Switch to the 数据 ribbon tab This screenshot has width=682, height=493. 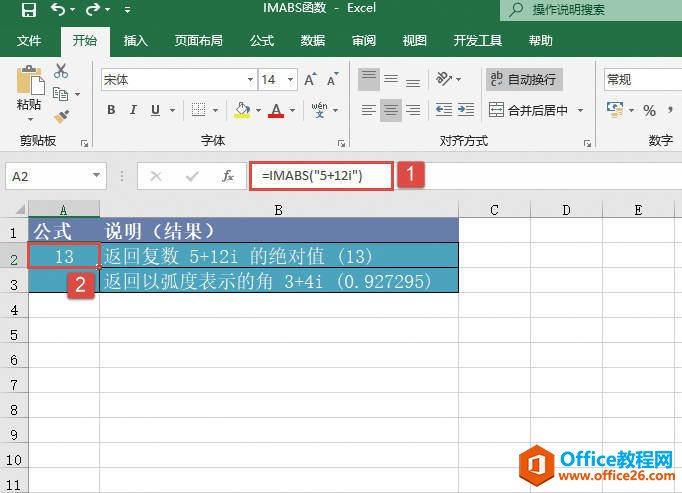(x=313, y=41)
